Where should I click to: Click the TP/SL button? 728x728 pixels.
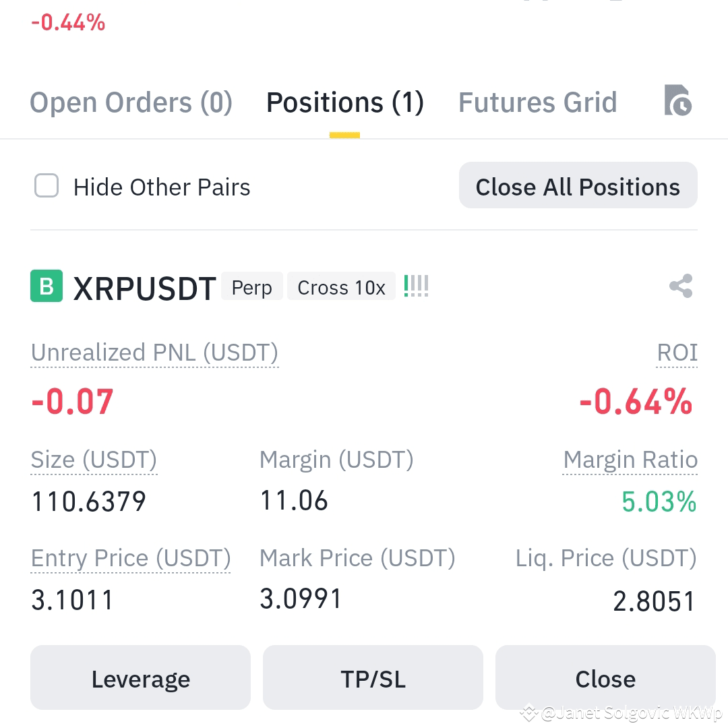pyautogui.click(x=373, y=677)
